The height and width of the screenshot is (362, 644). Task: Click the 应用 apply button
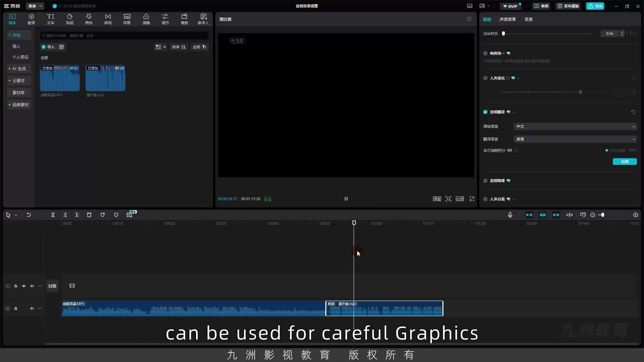[625, 162]
